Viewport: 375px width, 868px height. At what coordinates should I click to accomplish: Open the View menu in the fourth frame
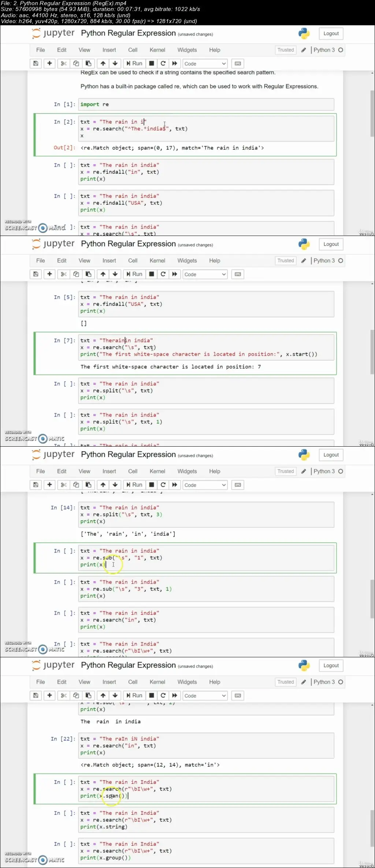tap(84, 682)
